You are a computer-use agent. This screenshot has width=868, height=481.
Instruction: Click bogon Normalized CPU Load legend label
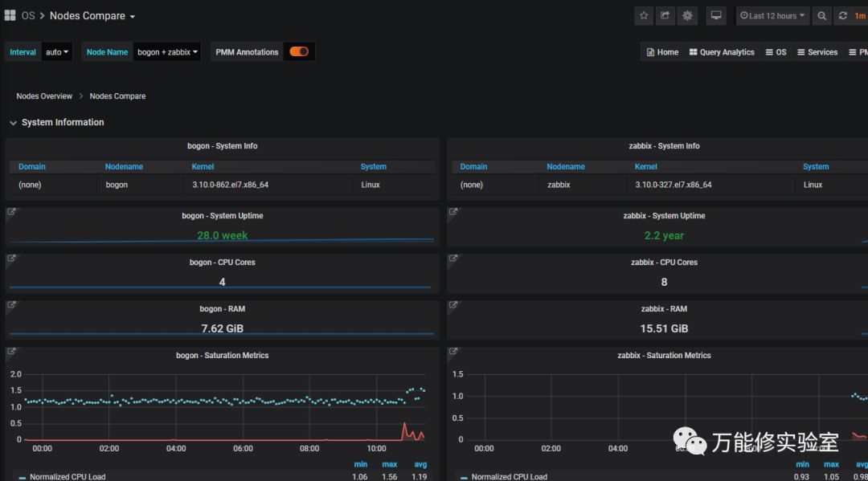[68, 476]
